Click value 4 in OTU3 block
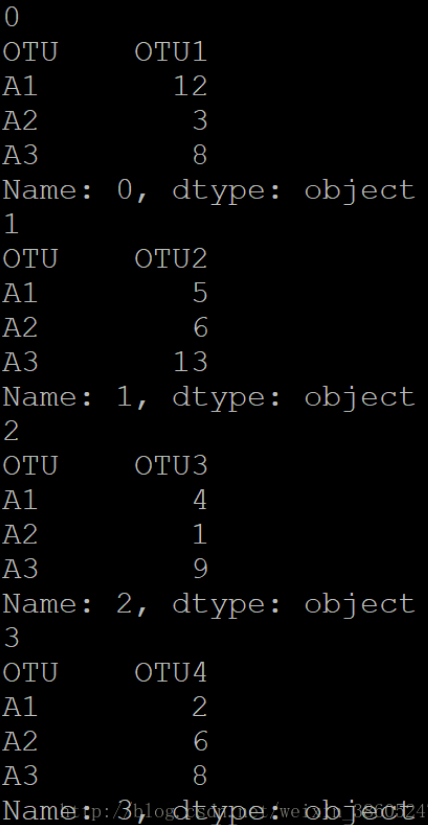The width and height of the screenshot is (428, 825). pyautogui.click(x=200, y=500)
